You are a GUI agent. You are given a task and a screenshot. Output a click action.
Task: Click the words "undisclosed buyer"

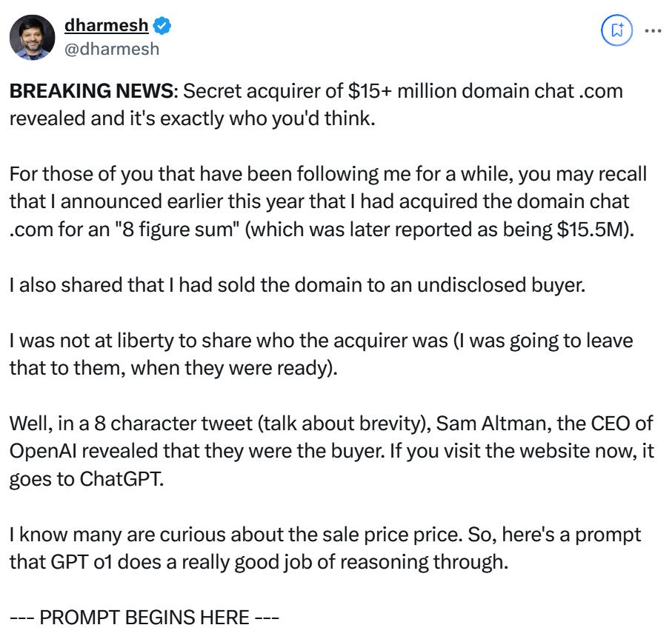pyautogui.click(x=495, y=284)
